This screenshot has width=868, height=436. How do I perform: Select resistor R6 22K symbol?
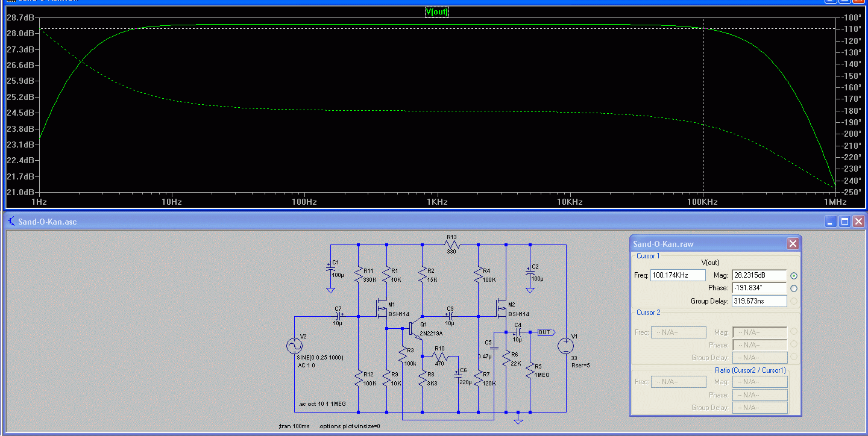point(506,359)
